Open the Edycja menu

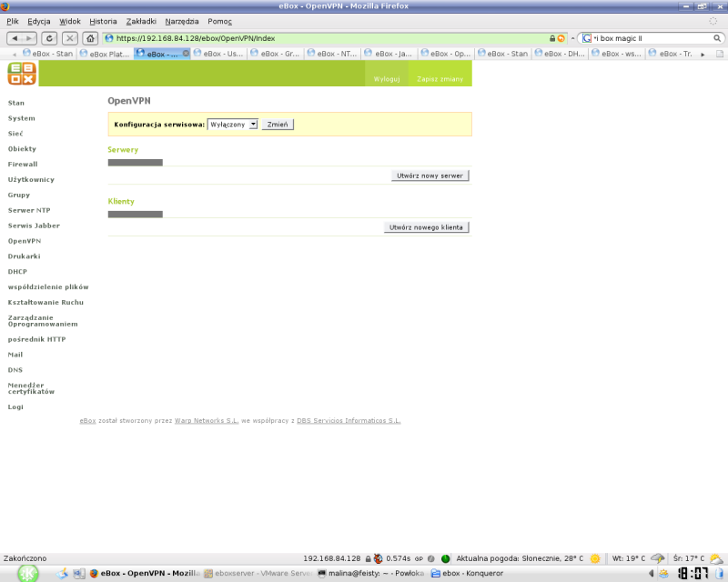[38, 21]
